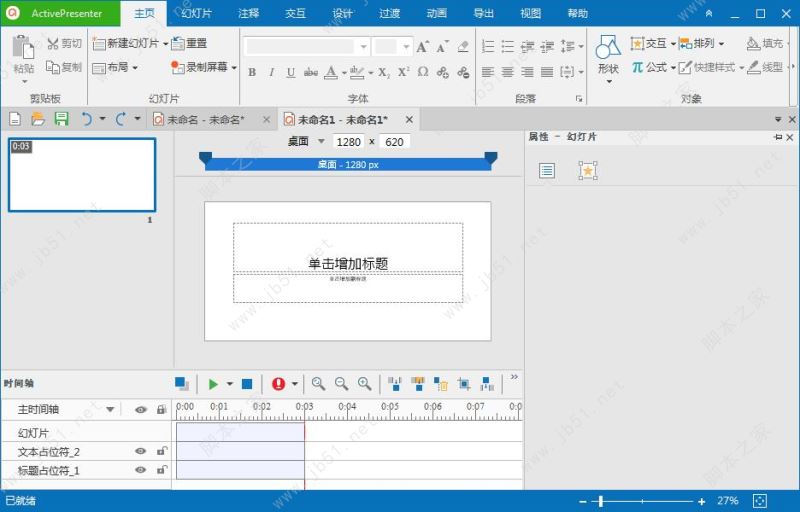The height and width of the screenshot is (512, 800).
Task: Click the zoom slider handle in status bar
Action: pos(601,501)
